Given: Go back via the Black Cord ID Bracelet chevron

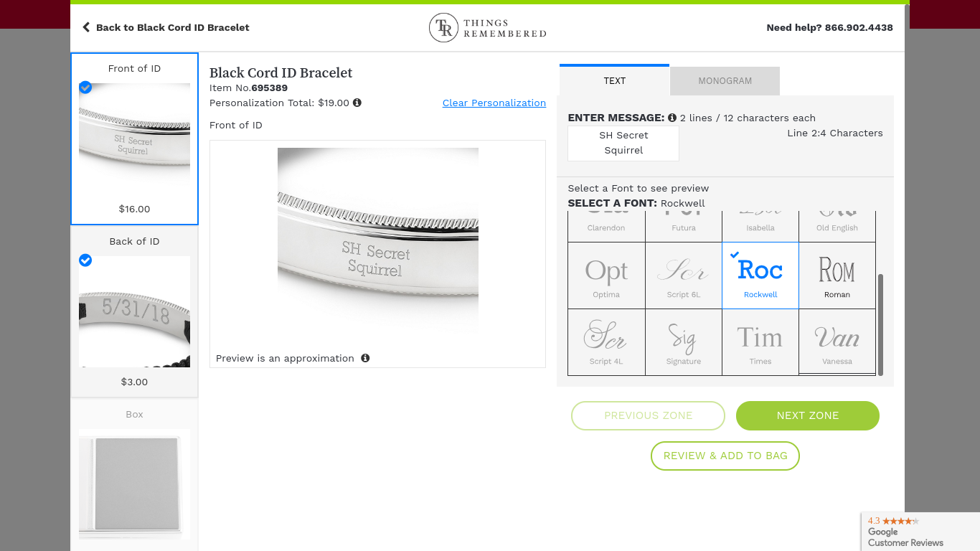Looking at the screenshot, I should click(x=86, y=27).
